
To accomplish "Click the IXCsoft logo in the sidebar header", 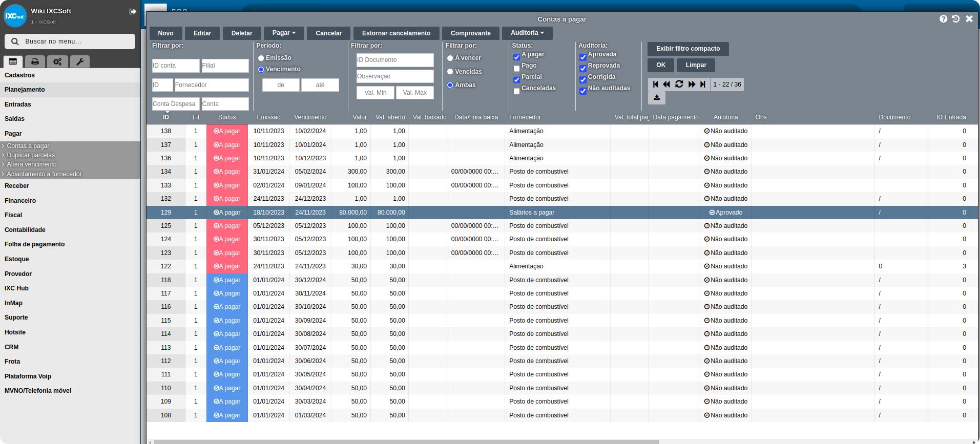I will click(x=15, y=16).
